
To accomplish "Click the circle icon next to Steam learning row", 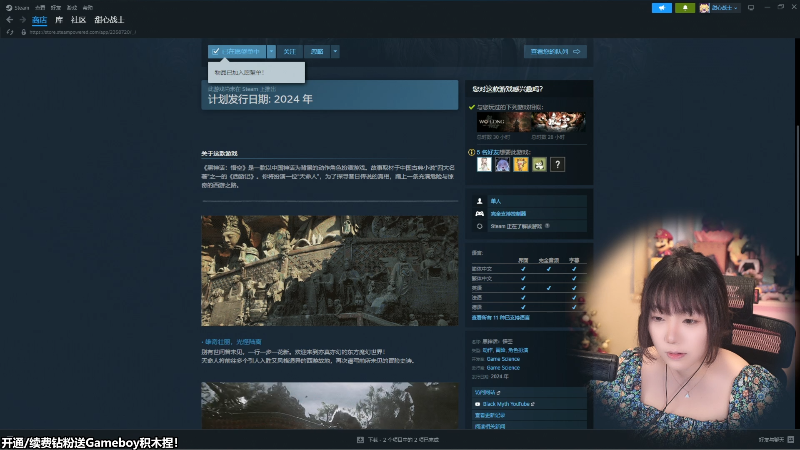I will pyautogui.click(x=479, y=226).
